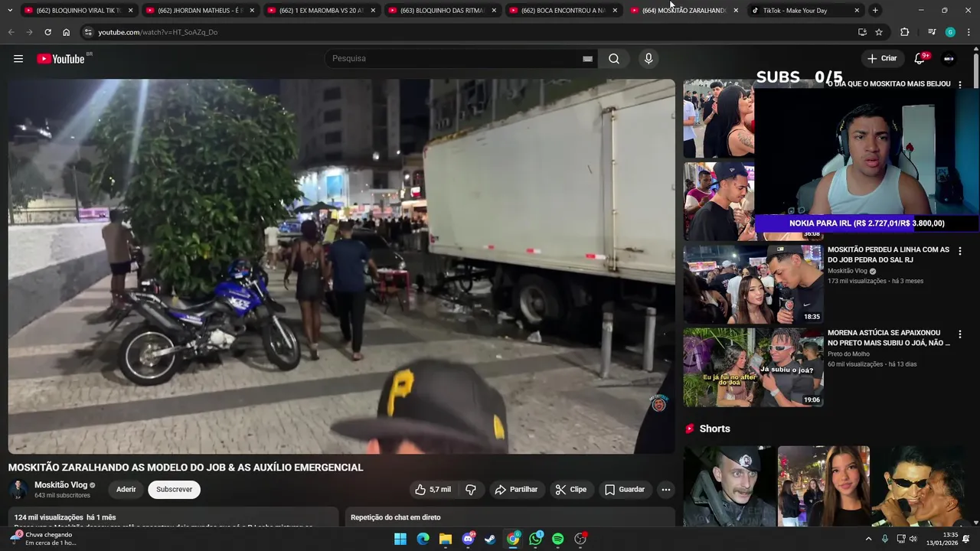Open options for 'O DIA QUE O MOSKITÃO' video
980x551 pixels.
[x=960, y=85]
